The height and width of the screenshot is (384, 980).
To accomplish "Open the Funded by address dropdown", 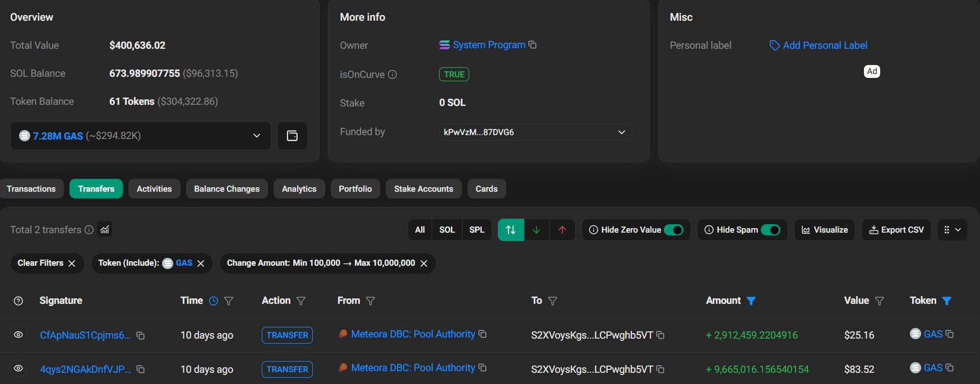I will [621, 132].
